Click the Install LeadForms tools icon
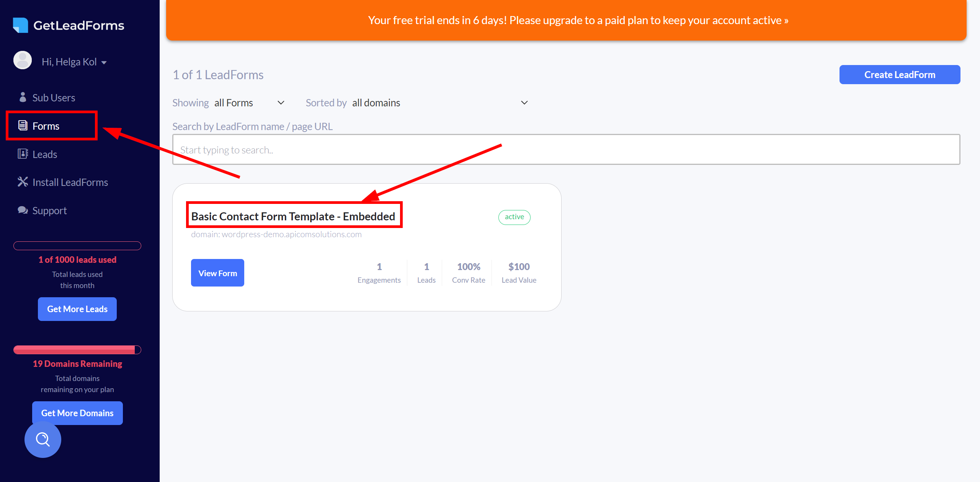Viewport: 980px width, 482px height. [x=23, y=182]
